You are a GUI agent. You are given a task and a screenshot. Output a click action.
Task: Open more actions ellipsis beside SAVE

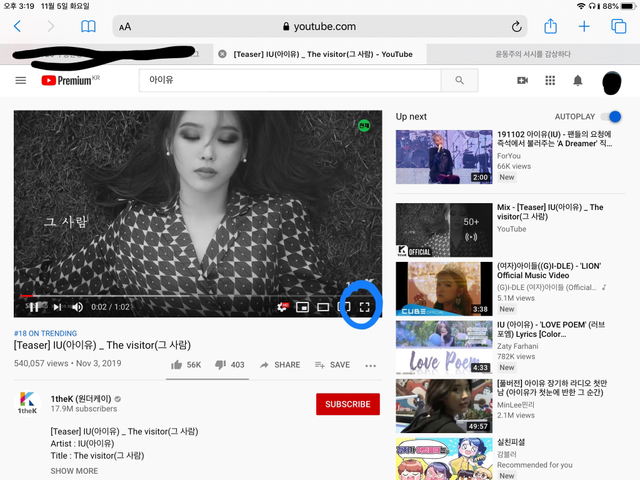pos(371,365)
